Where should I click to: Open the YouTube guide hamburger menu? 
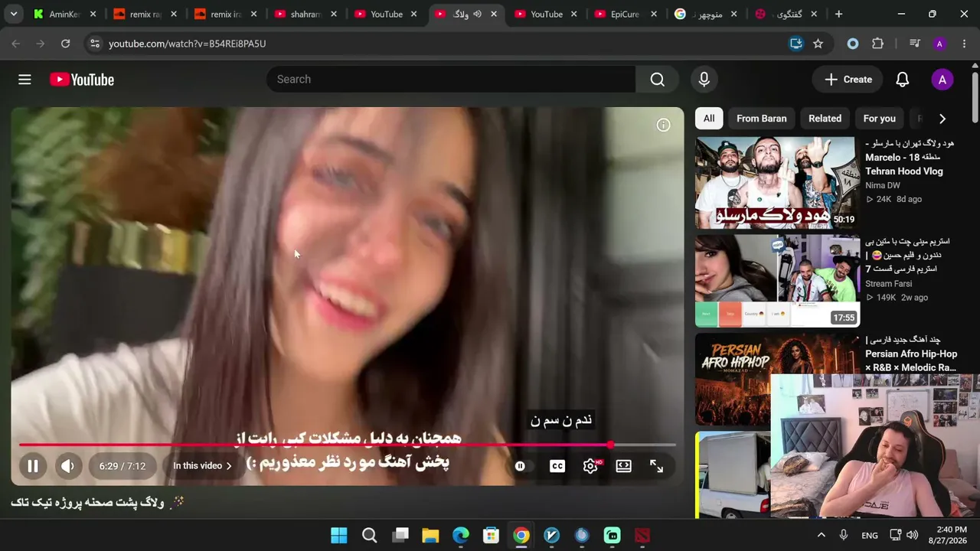pyautogui.click(x=24, y=80)
